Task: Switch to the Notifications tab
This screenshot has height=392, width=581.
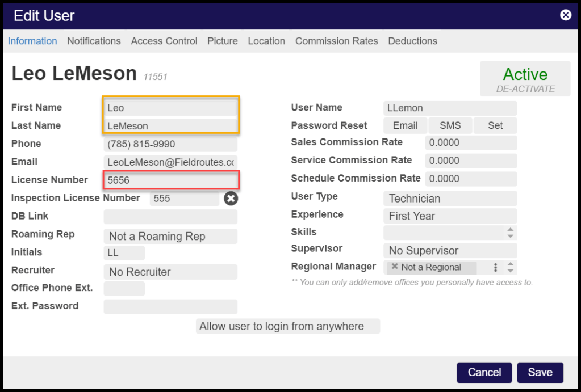Action: 94,41
